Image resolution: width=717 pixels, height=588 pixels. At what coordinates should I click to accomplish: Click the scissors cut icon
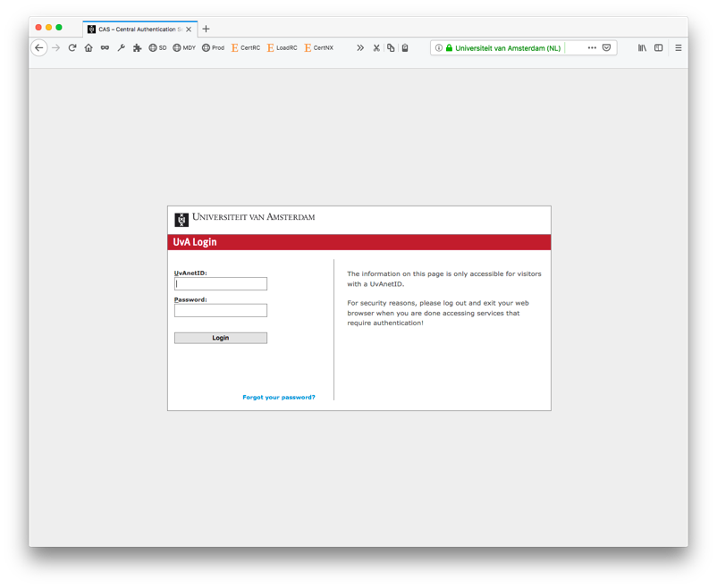point(376,47)
